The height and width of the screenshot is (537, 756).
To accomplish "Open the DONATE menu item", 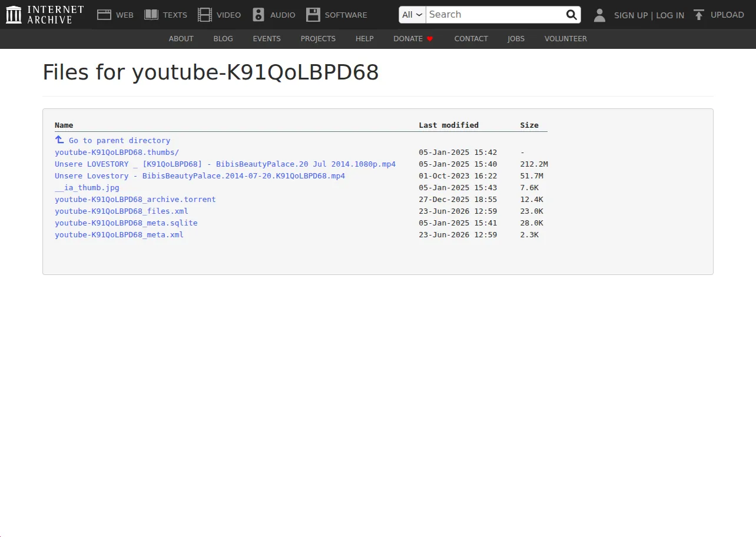I will [x=408, y=39].
